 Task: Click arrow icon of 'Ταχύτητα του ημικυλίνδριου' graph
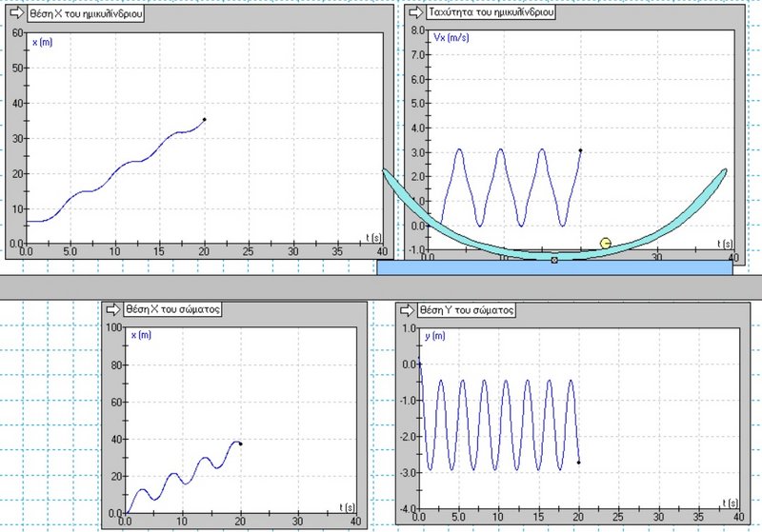[x=416, y=12]
